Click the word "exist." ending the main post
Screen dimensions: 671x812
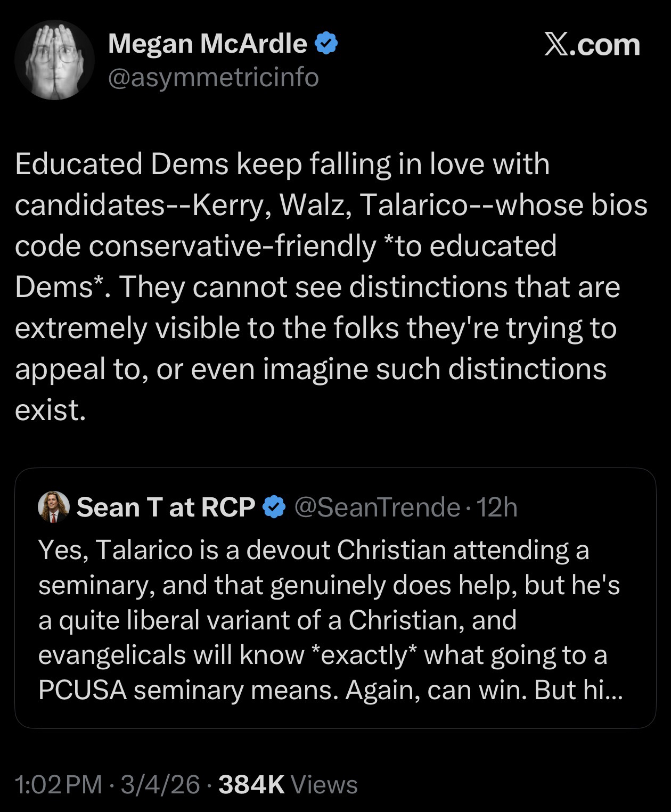50,410
